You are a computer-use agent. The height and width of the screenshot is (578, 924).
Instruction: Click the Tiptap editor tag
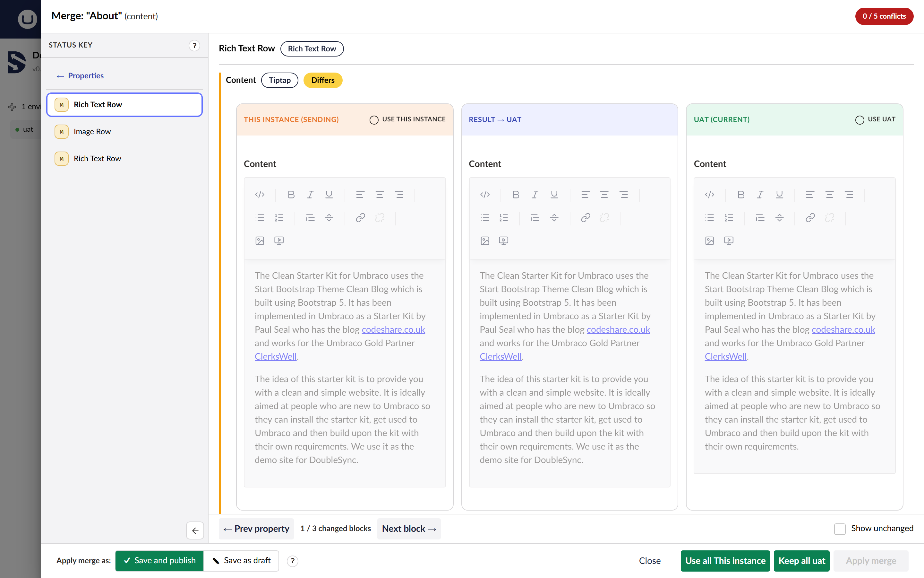coord(279,80)
